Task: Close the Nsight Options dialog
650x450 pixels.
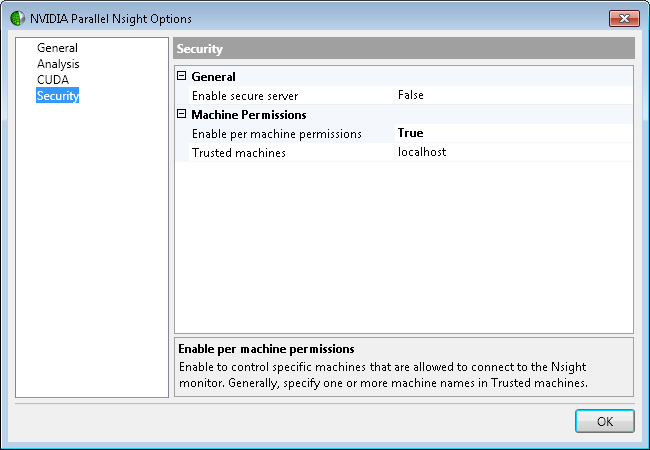Action: pyautogui.click(x=622, y=19)
